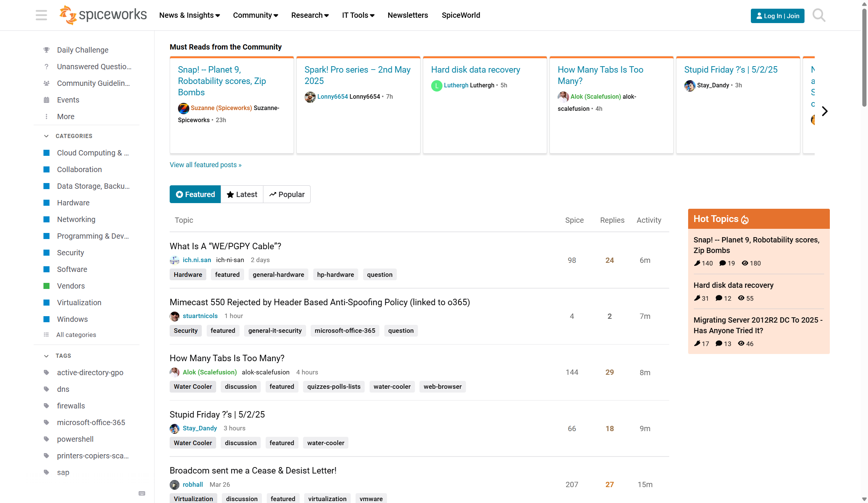Click the page vertical scrollbar
The width and height of the screenshot is (868, 503).
[x=864, y=57]
